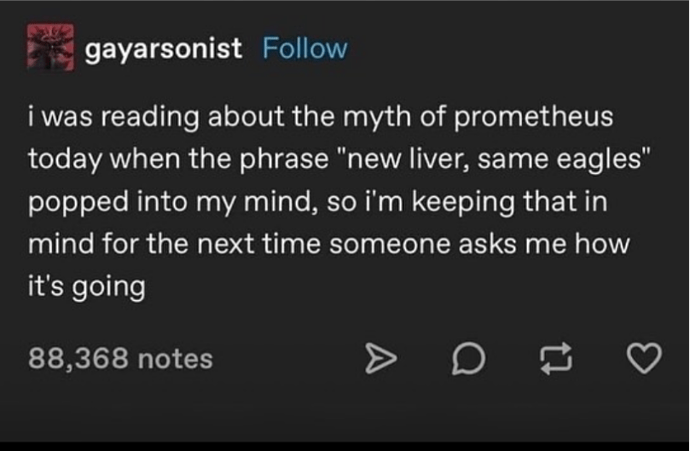Screen dimensions: 690x451
Task: Select the quoted phrase "new liver, same eagles"
Action: (494, 158)
